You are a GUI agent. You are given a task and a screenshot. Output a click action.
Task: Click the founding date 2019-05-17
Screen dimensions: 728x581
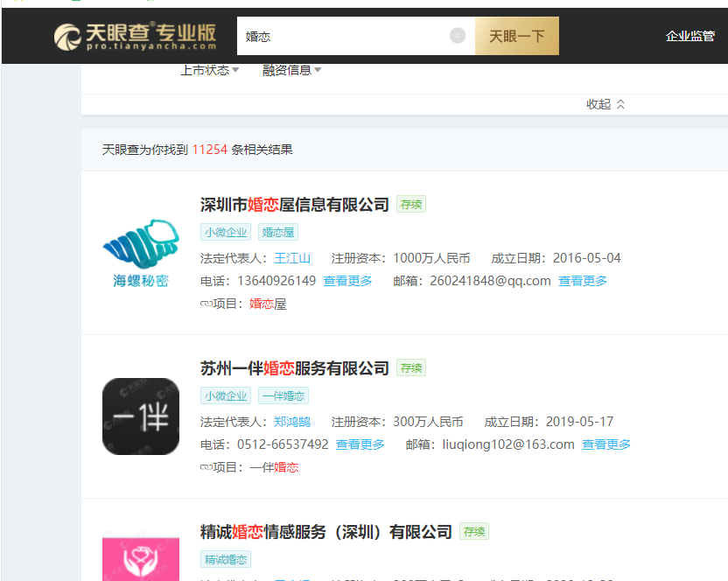pyautogui.click(x=579, y=421)
